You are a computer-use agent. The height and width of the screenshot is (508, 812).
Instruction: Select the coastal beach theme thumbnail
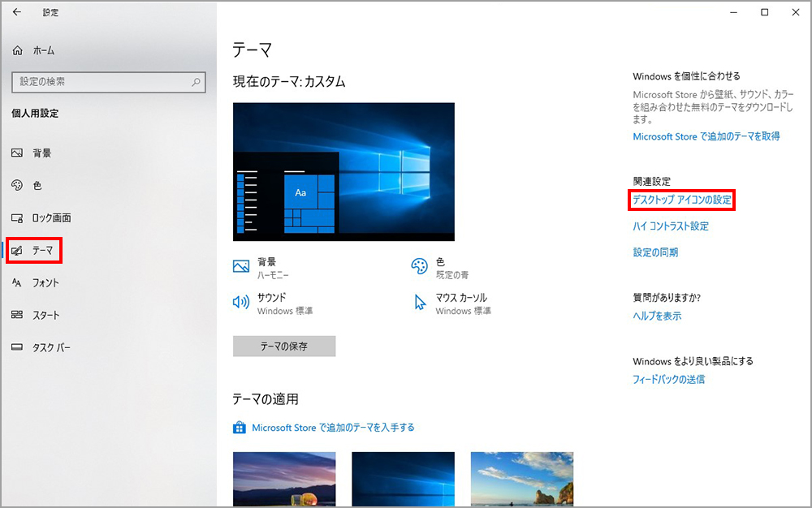point(522,479)
